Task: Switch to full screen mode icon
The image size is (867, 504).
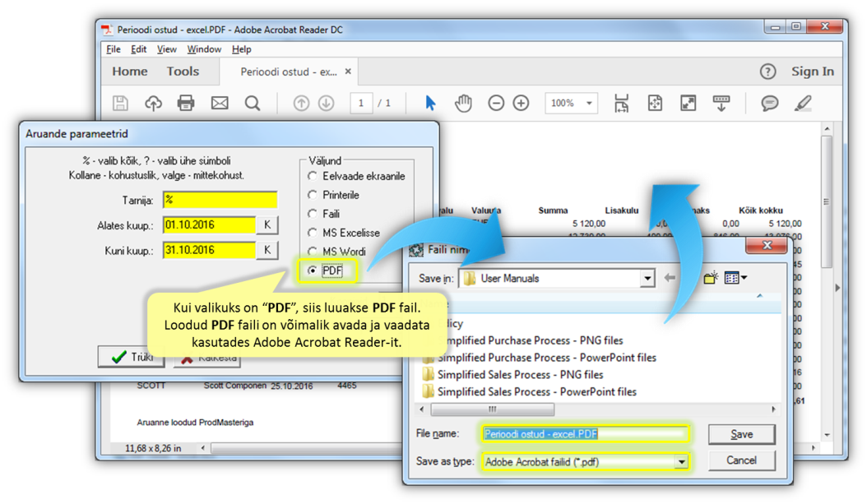Action: [688, 103]
